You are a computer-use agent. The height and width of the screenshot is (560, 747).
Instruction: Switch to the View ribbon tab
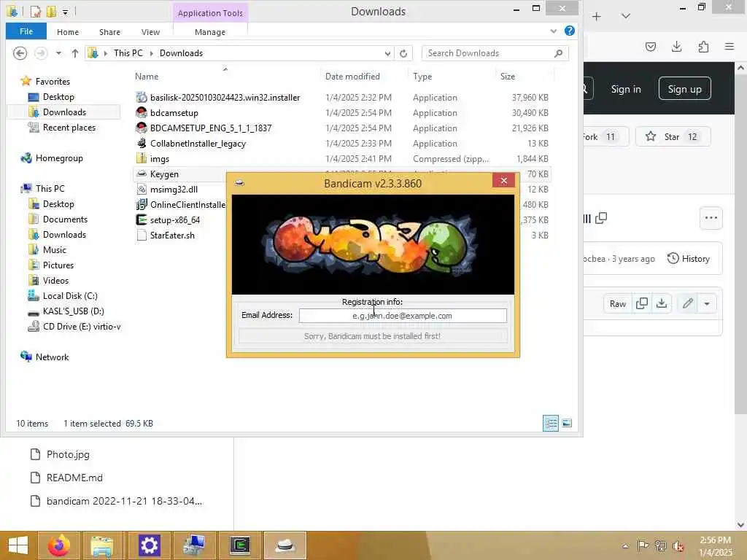[150, 32]
